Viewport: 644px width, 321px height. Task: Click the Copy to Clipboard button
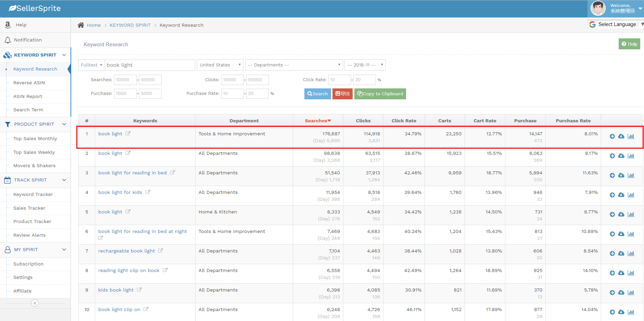380,94
